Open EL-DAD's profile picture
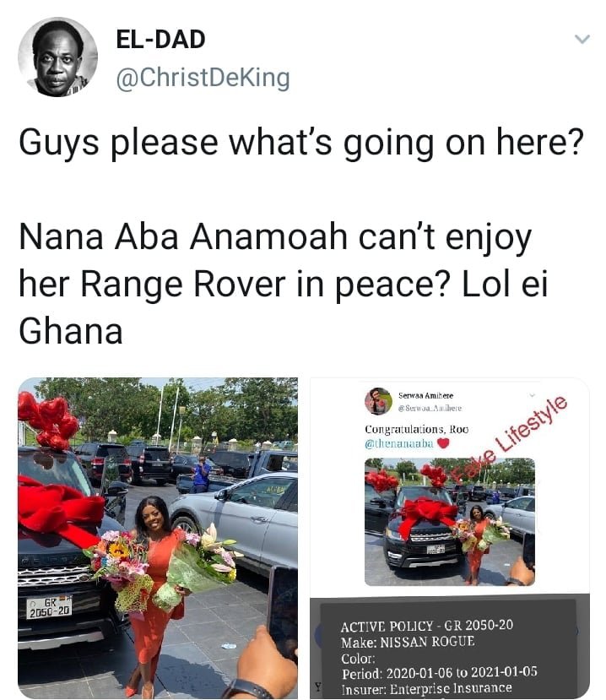The width and height of the screenshot is (606, 700). pos(57,57)
